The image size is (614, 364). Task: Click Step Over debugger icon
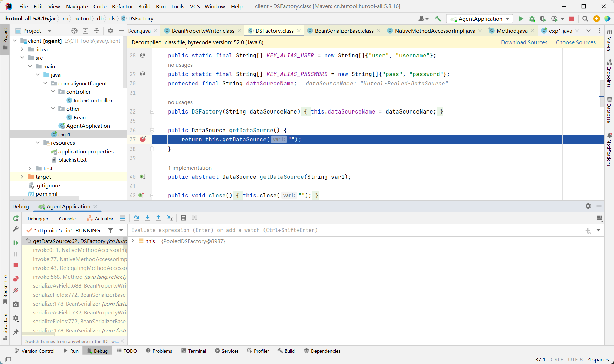[x=136, y=218]
